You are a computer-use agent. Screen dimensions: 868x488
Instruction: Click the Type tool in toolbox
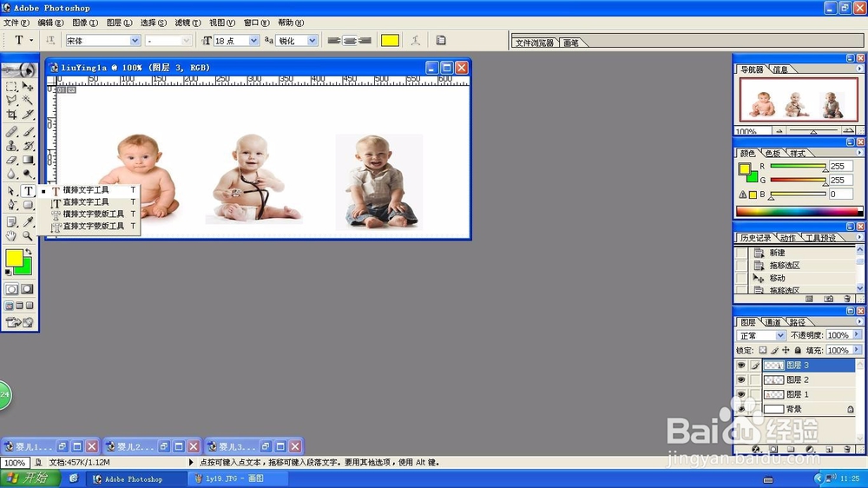tap(28, 191)
